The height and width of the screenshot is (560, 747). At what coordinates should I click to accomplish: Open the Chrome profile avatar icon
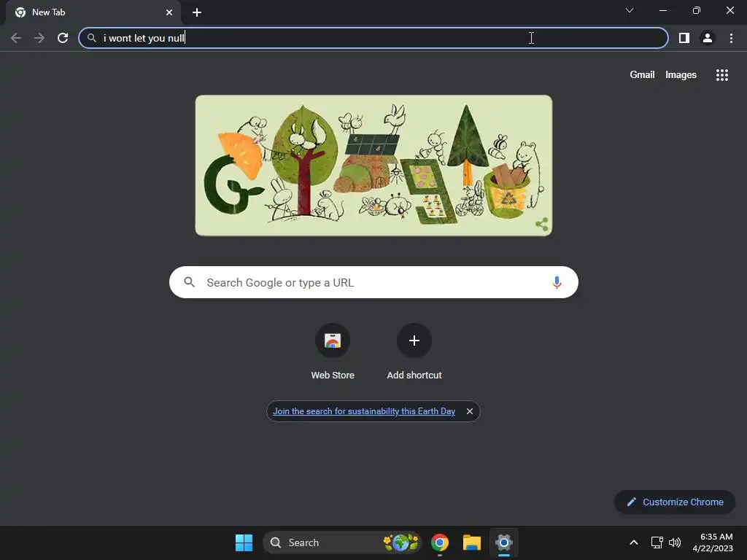pyautogui.click(x=708, y=38)
